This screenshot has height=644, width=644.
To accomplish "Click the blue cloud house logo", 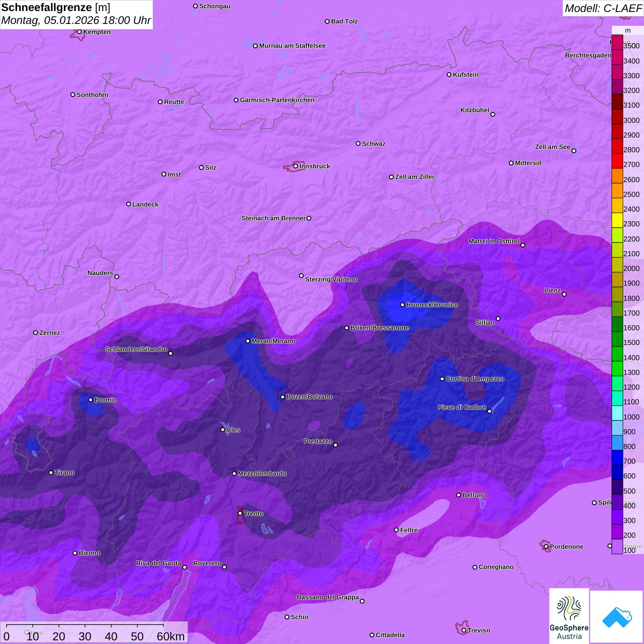I will [616, 617].
